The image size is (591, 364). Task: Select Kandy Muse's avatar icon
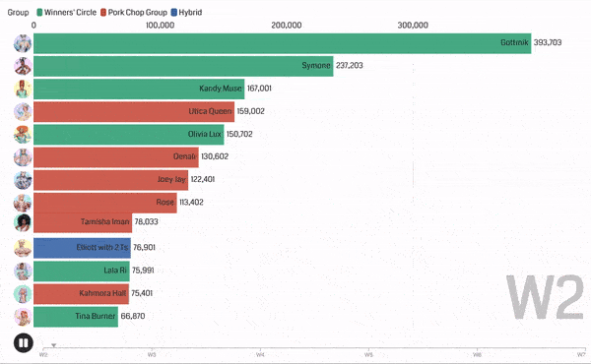[x=23, y=90]
